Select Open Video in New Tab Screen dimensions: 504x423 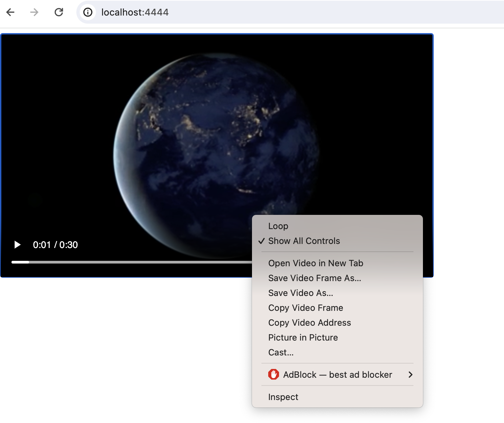(316, 263)
